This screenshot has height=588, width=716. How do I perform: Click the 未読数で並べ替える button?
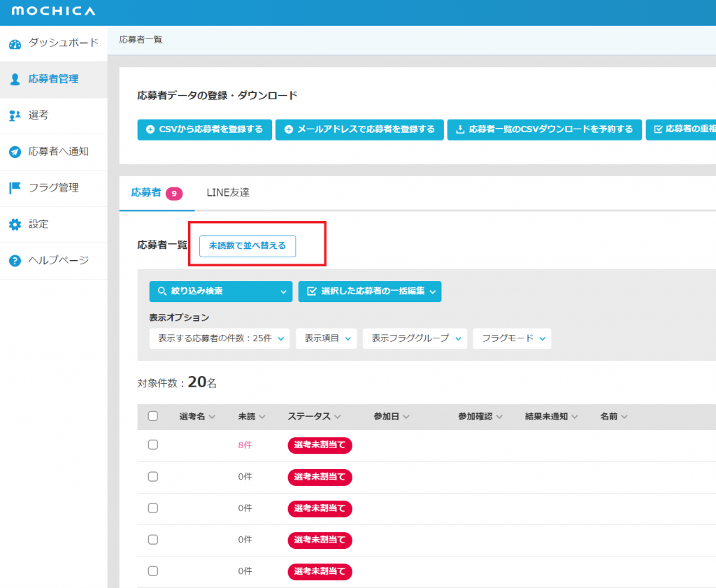[x=248, y=246]
